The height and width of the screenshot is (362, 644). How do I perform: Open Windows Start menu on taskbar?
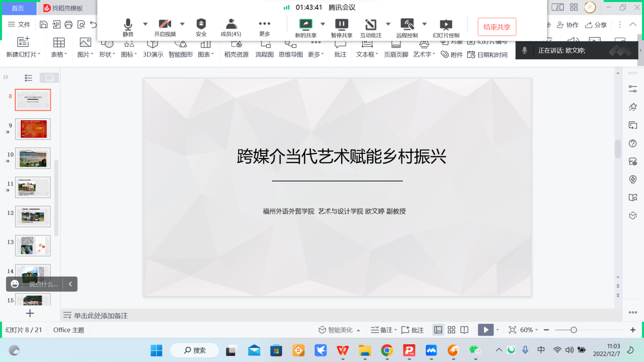click(x=156, y=350)
